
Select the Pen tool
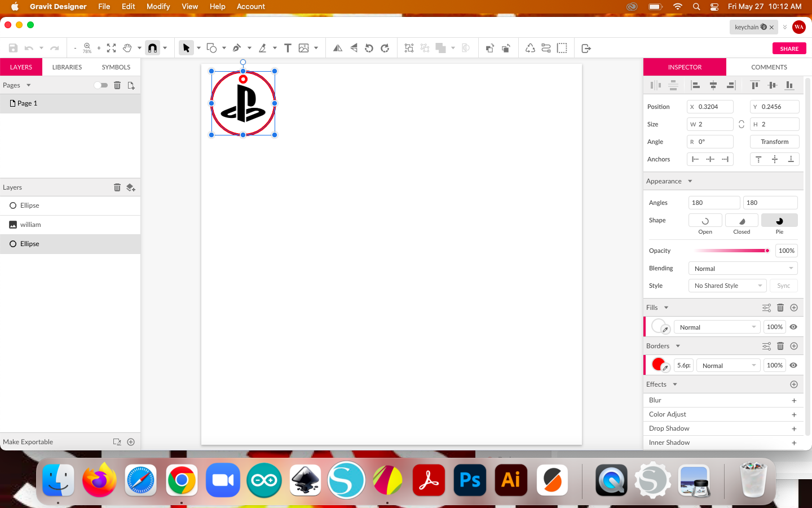point(237,48)
